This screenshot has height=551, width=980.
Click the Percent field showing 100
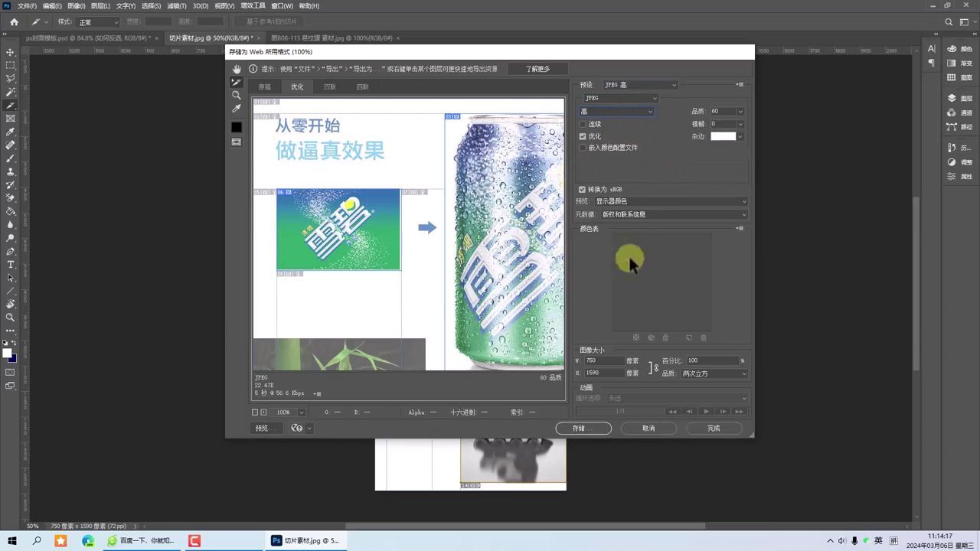coord(712,360)
